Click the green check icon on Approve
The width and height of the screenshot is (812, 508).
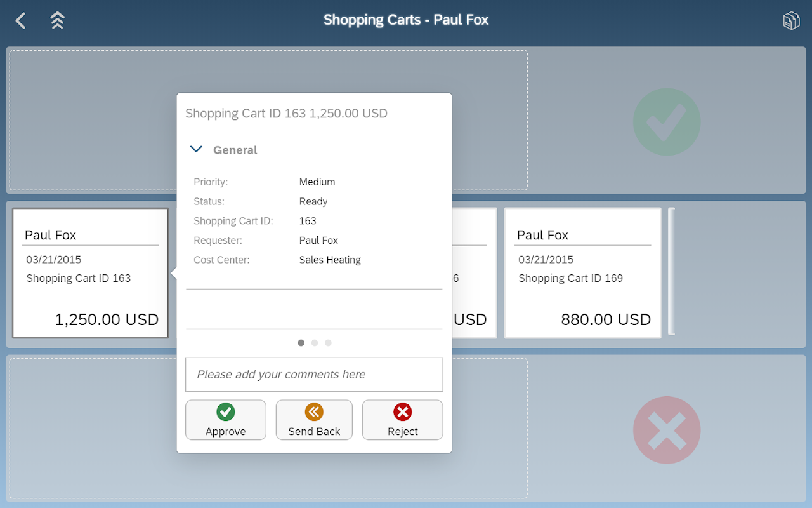coord(225,412)
